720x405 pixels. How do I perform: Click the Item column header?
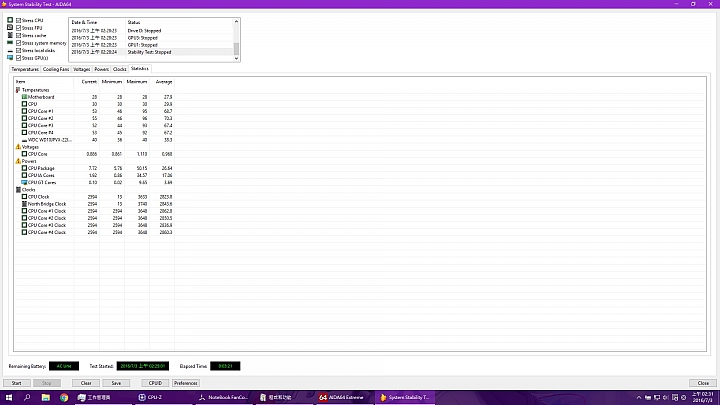click(x=44, y=82)
